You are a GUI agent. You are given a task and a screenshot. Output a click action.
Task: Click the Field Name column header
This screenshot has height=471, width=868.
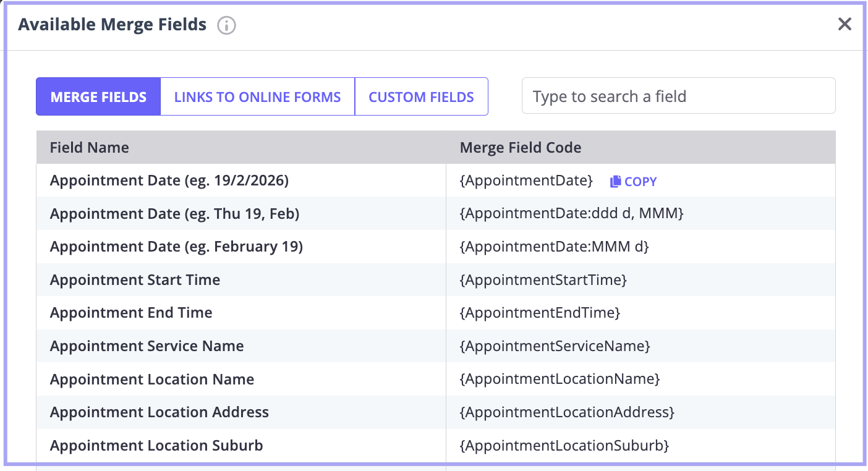coord(90,148)
